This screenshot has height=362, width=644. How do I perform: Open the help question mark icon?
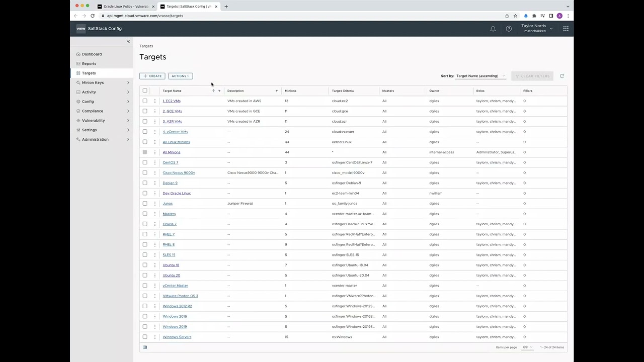click(509, 29)
